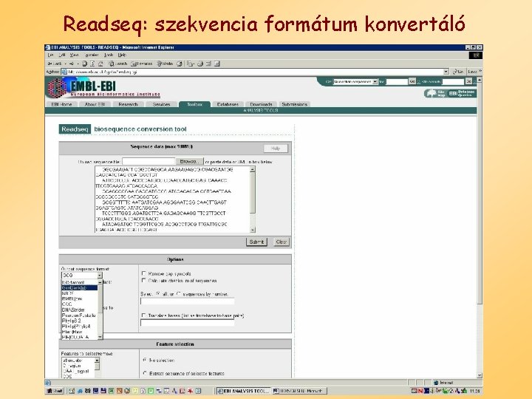Click the History toolbar icon

179,64
